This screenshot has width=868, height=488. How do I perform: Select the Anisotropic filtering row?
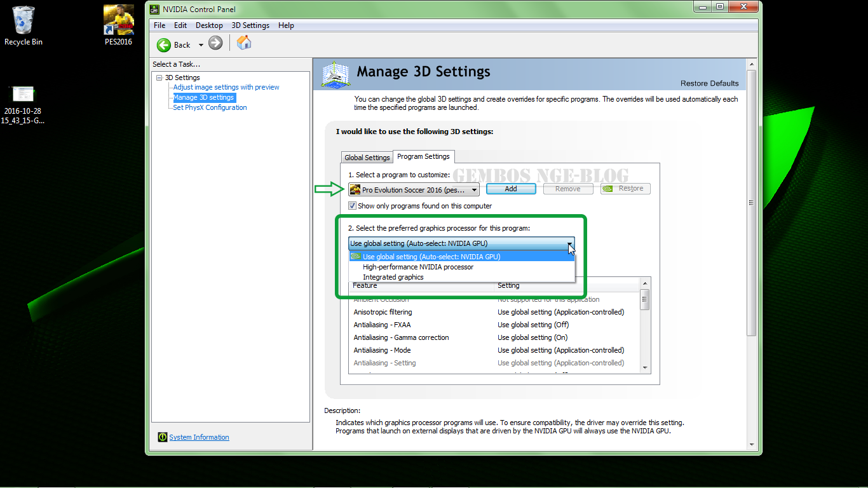(x=494, y=312)
